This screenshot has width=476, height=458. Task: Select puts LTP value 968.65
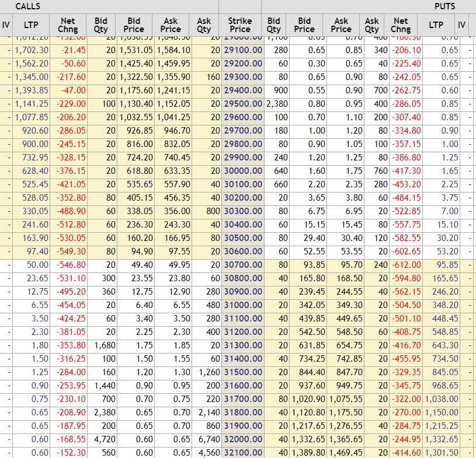pos(446,386)
